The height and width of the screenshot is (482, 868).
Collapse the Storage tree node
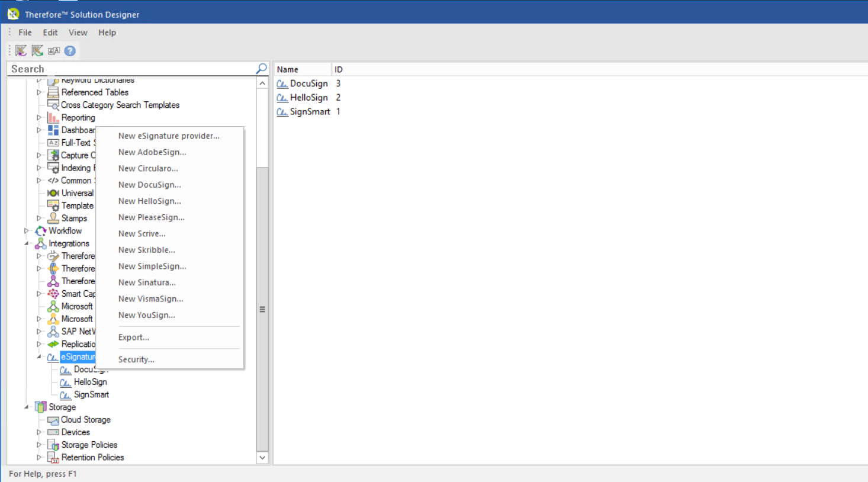tap(27, 407)
